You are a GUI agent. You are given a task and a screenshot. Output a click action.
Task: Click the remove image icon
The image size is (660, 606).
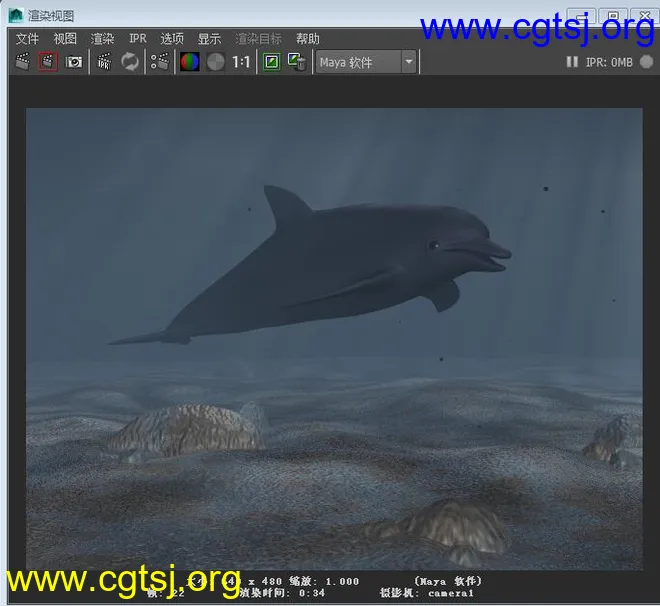(296, 62)
